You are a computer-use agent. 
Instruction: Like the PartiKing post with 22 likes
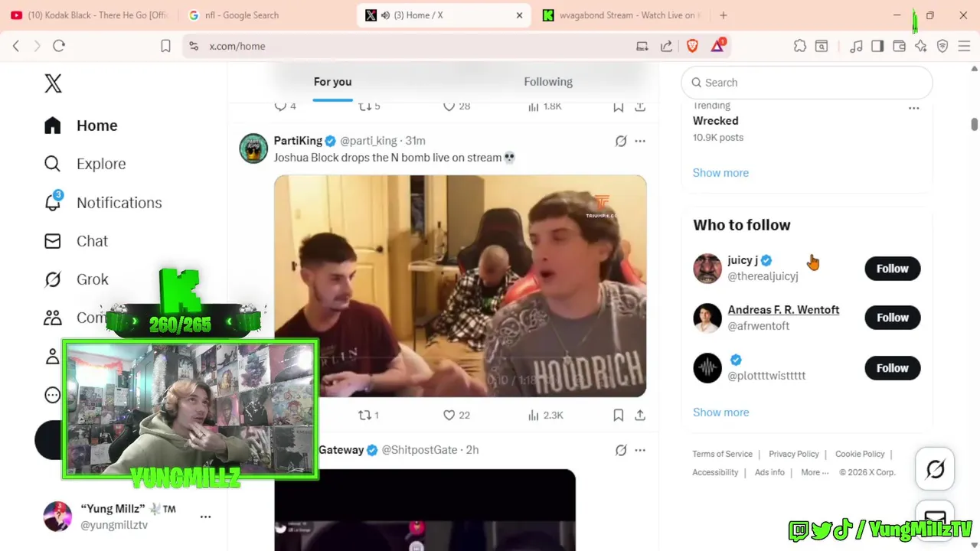click(456, 415)
